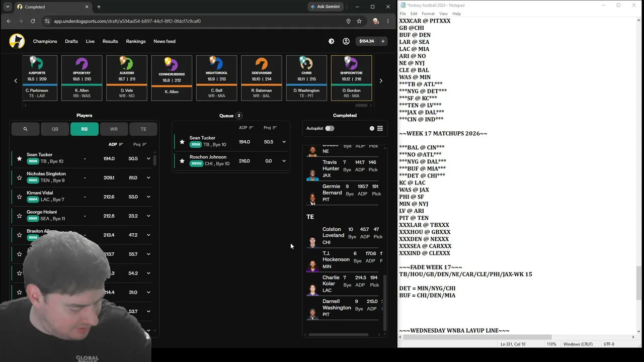
Task: Reload the Underdog draft page
Action: [33, 21]
